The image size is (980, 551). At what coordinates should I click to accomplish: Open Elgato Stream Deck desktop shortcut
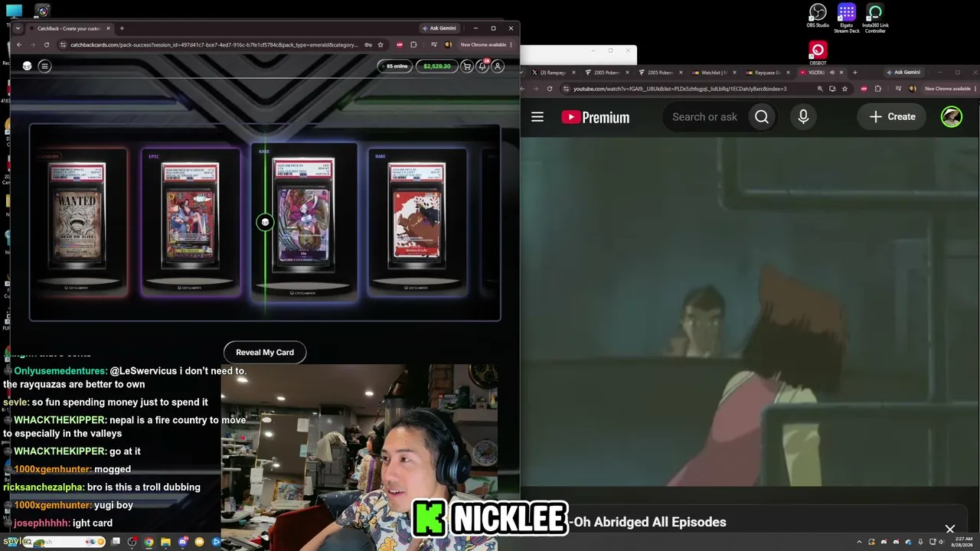point(847,18)
